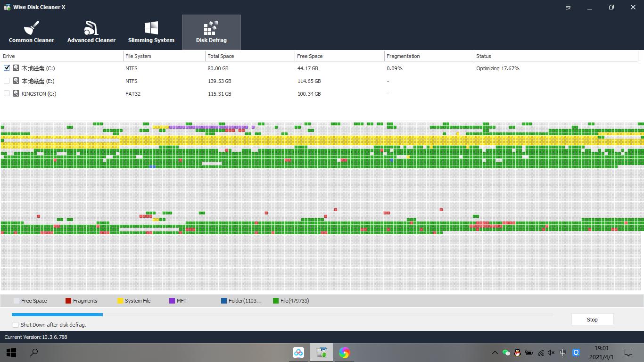Screen dimensions: 644x362
Task: Click the KINGSTON (G:) drive icon
Action: point(16,93)
